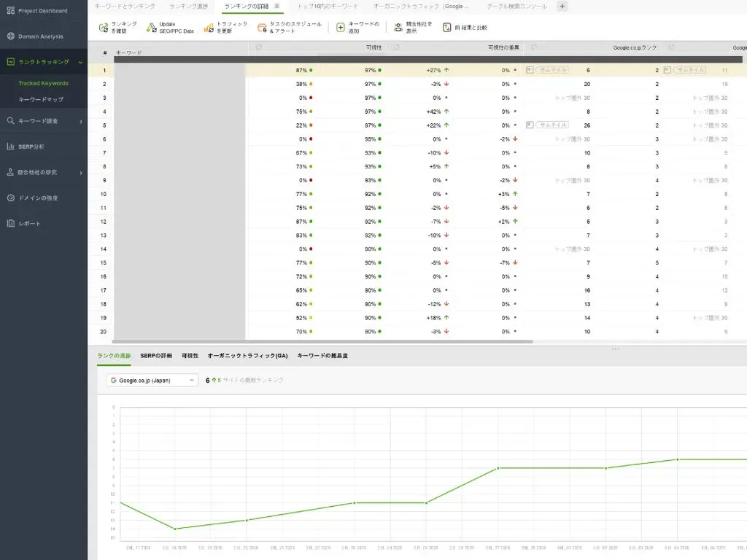Click the トラフィックを更新 icon
747x560 pixels.
[x=209, y=28]
